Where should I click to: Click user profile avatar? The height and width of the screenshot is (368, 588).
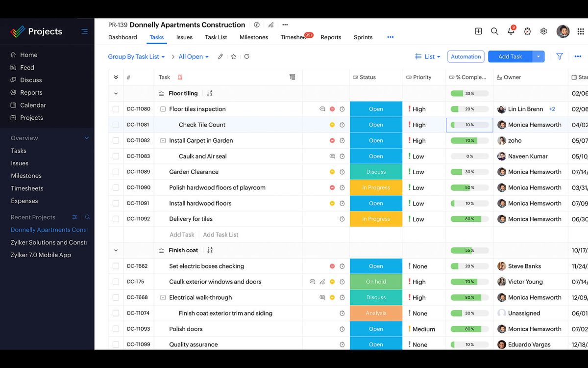point(563,31)
